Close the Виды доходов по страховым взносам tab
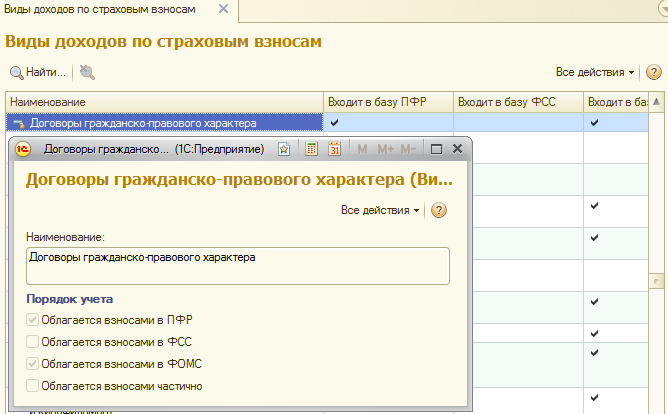The height and width of the screenshot is (414, 668). 223,9
